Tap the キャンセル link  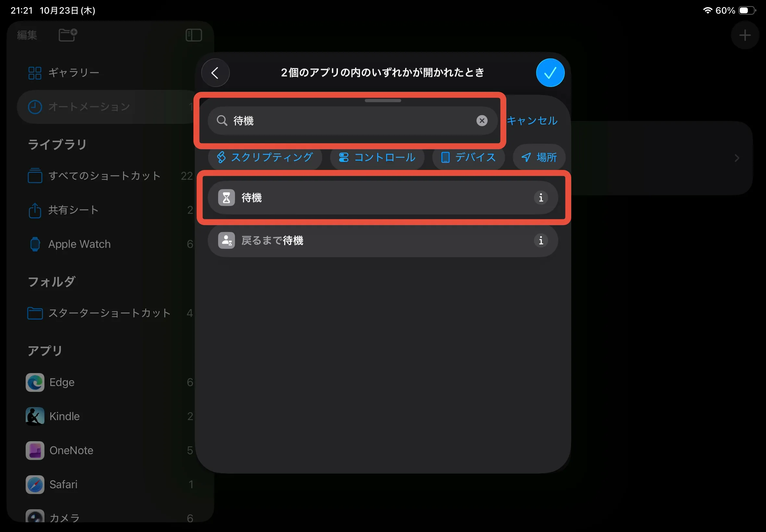(532, 121)
